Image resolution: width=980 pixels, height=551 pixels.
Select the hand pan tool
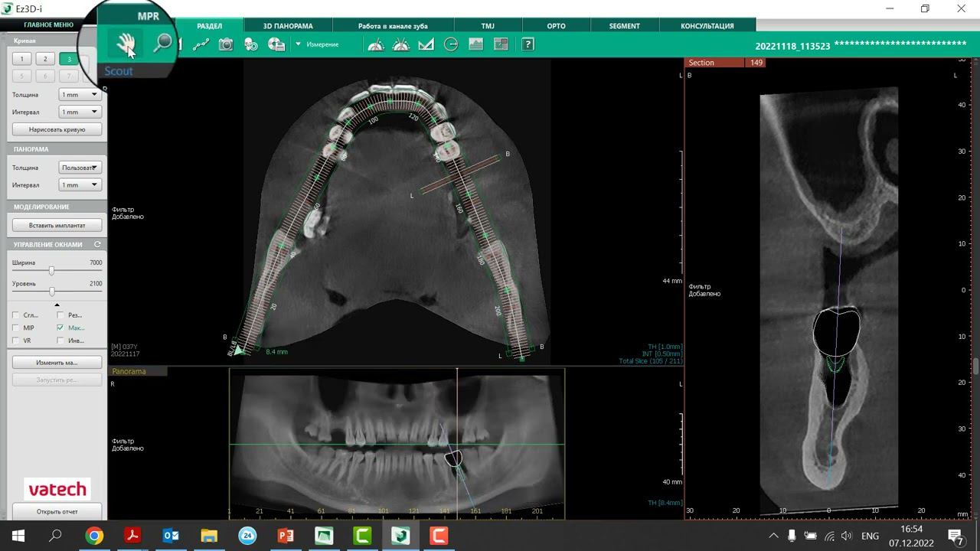coord(126,44)
